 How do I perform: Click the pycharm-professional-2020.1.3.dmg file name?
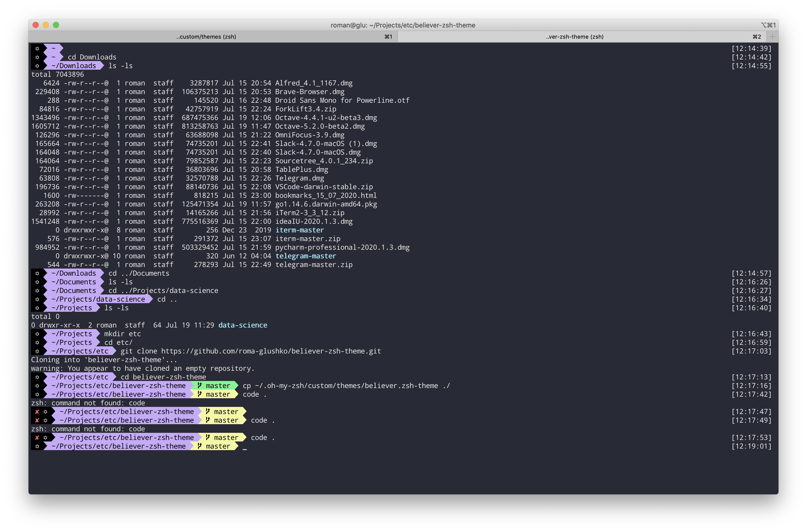pyautogui.click(x=342, y=247)
